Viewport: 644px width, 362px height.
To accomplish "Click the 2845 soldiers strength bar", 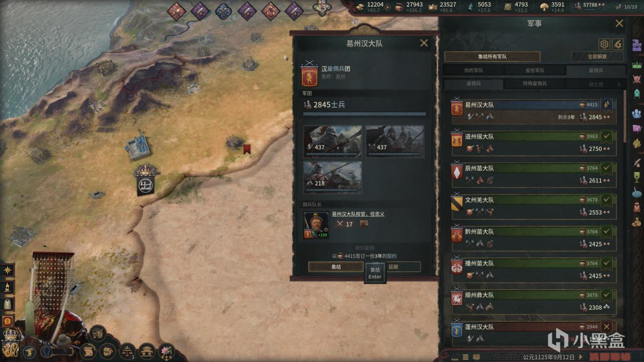I will [364, 114].
